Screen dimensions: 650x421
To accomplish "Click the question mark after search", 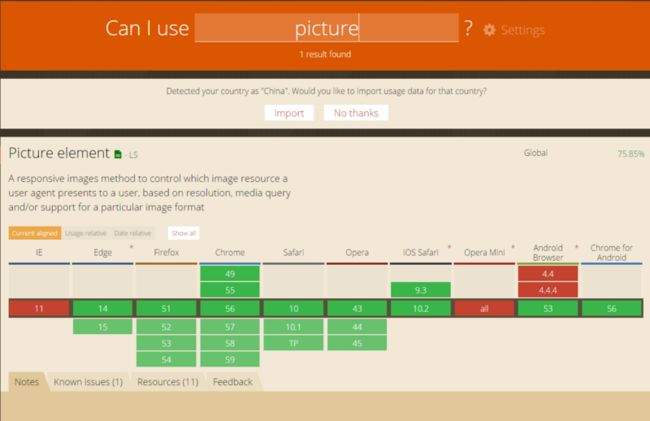I will (468, 28).
